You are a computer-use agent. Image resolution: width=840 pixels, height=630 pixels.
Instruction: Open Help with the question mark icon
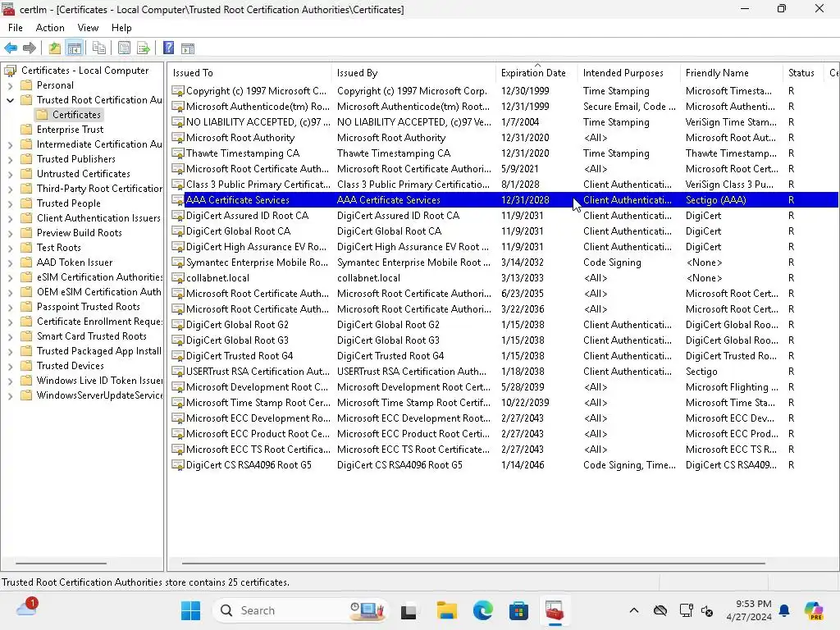tap(168, 48)
